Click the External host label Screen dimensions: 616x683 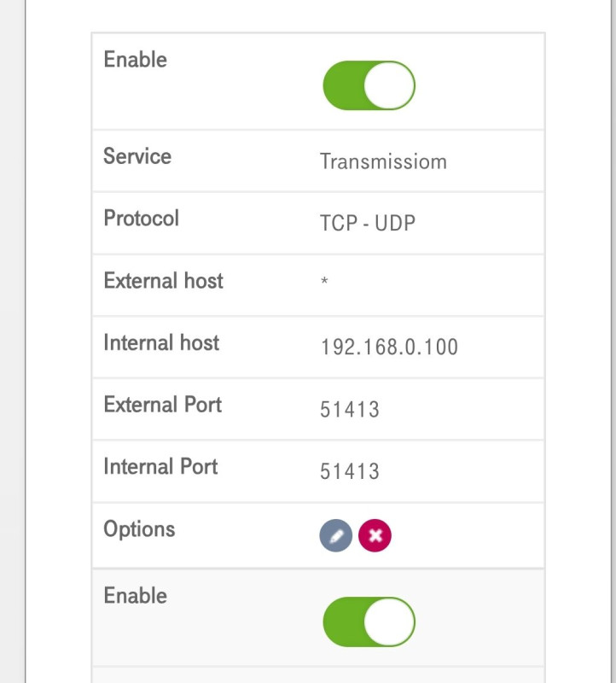click(164, 281)
